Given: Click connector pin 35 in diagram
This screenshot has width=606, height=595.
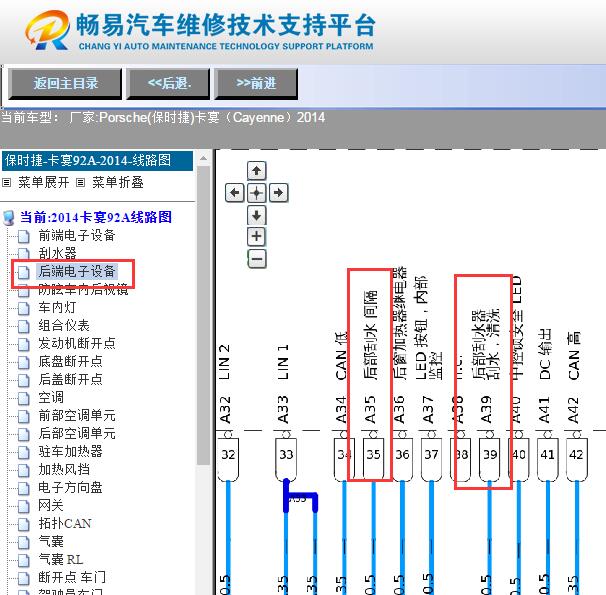Looking at the screenshot, I should 373,459.
